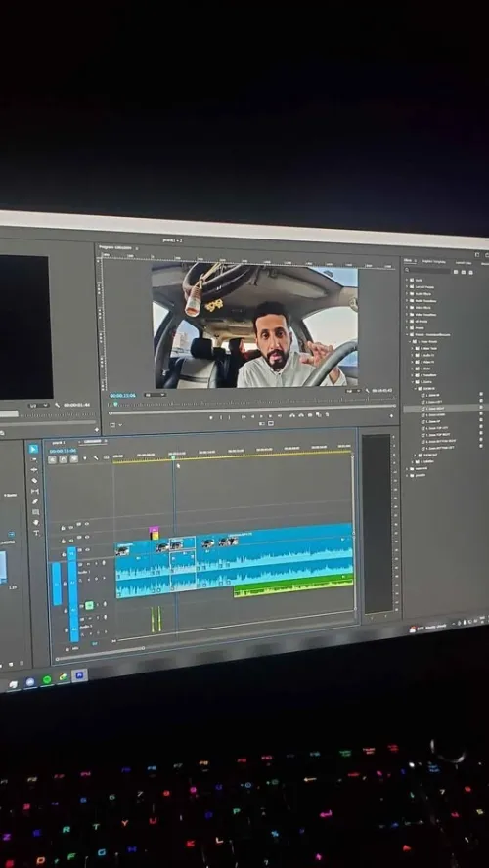489x868 pixels.
Task: Switch to the Effects panel tab
Action: point(408,260)
